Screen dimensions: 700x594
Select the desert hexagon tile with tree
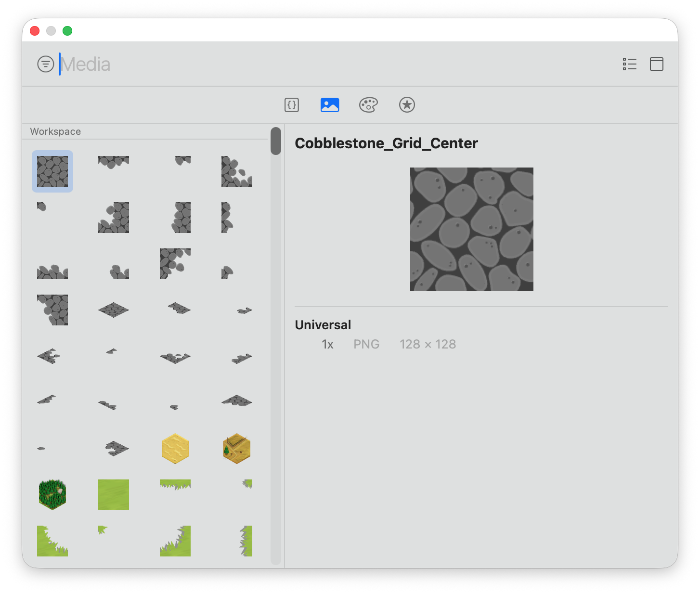(237, 449)
